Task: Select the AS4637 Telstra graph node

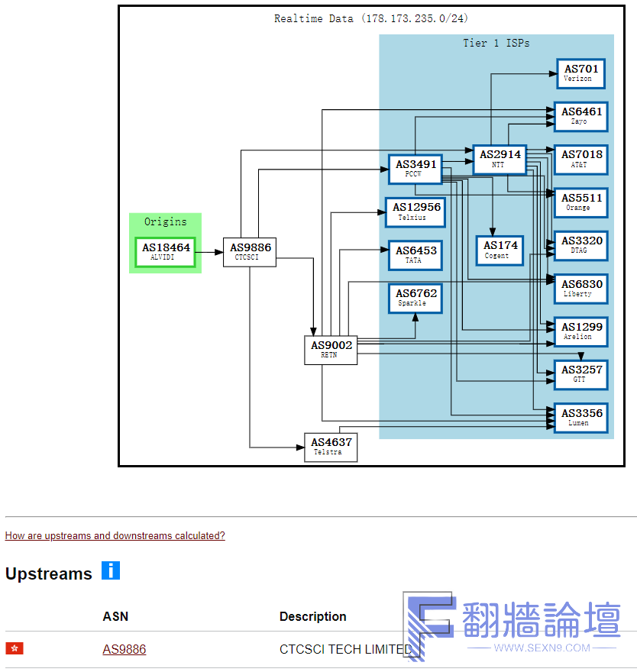Action: [x=331, y=447]
